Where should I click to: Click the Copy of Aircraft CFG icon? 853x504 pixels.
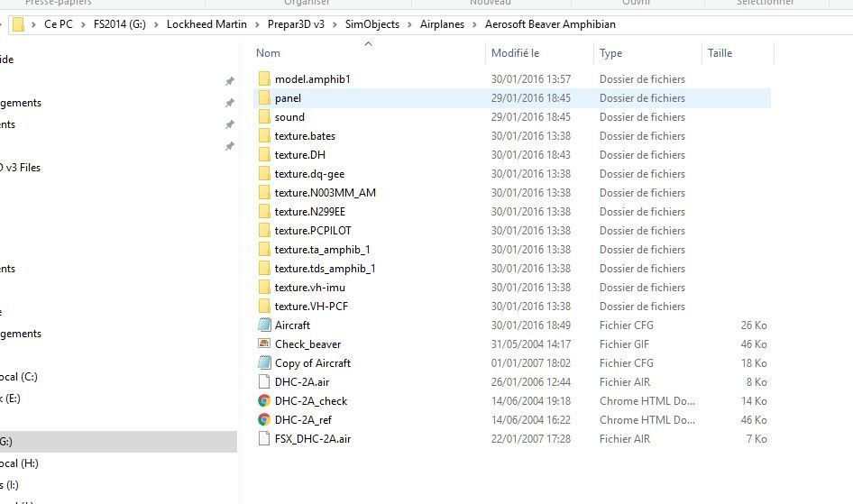pyautogui.click(x=264, y=362)
